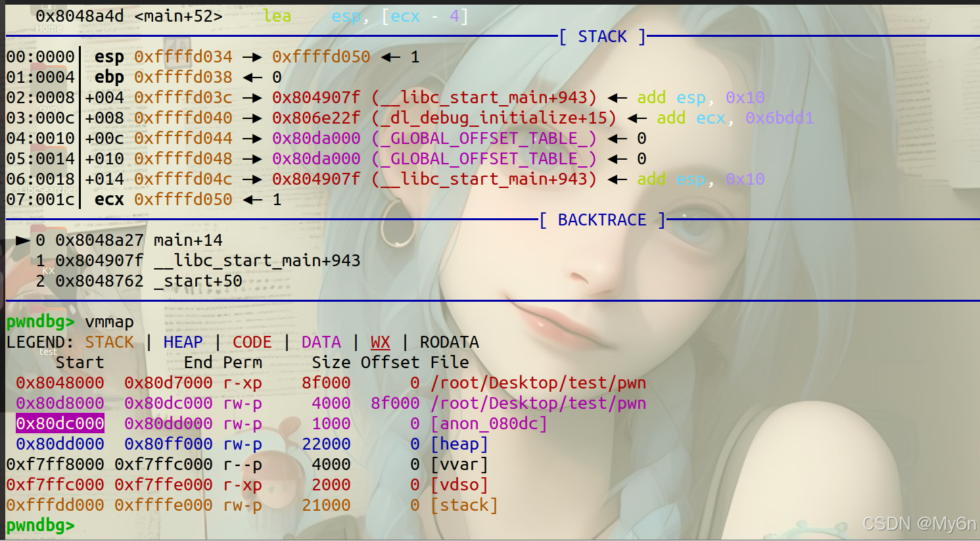
Task: Click 0xf7ffe000 end address in the vdso row
Action: point(164,485)
